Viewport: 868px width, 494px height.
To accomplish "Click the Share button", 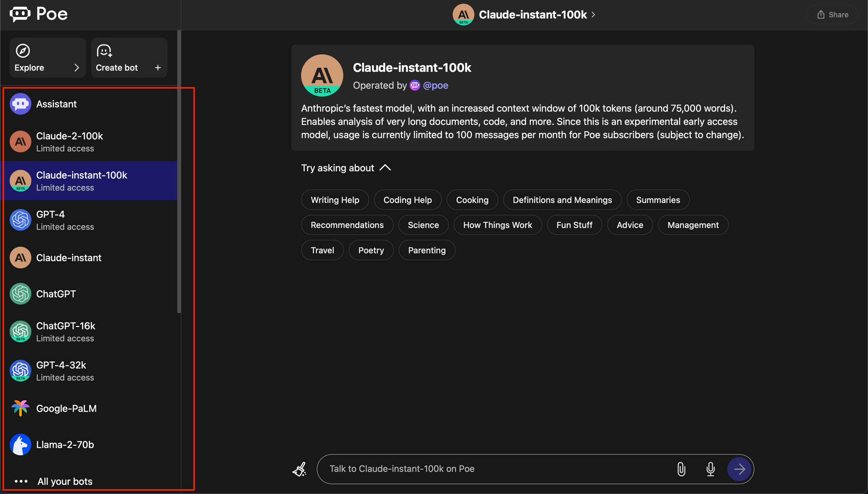I will (x=832, y=15).
